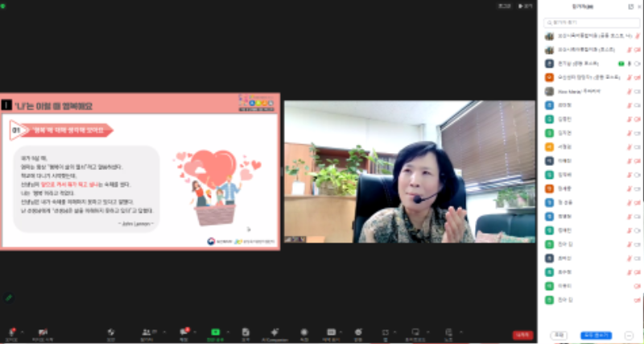Click the green share screen icon

click(215, 331)
